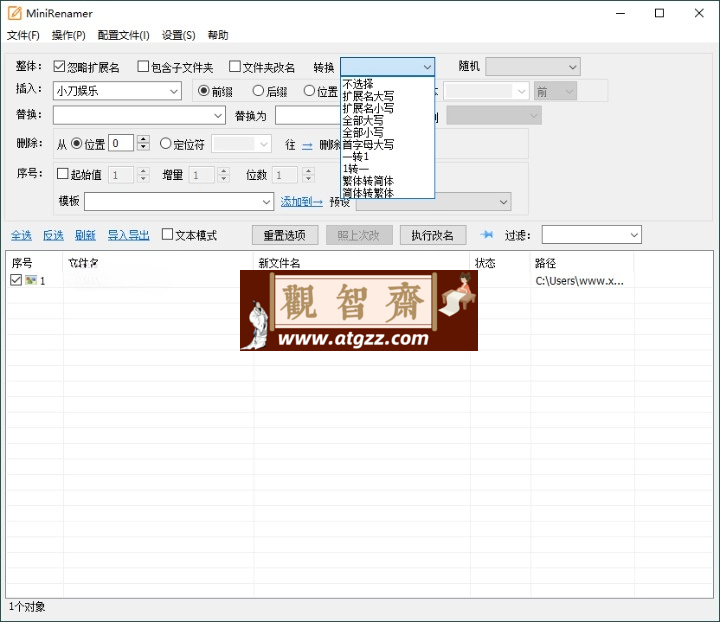Choose 扩展名小写 in conversion list
This screenshot has height=622, width=720.
(388, 108)
